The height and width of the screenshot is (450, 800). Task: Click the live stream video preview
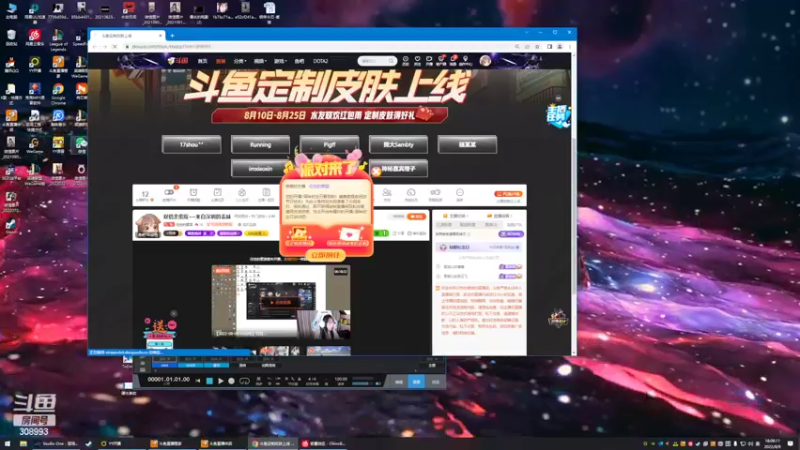click(281, 301)
